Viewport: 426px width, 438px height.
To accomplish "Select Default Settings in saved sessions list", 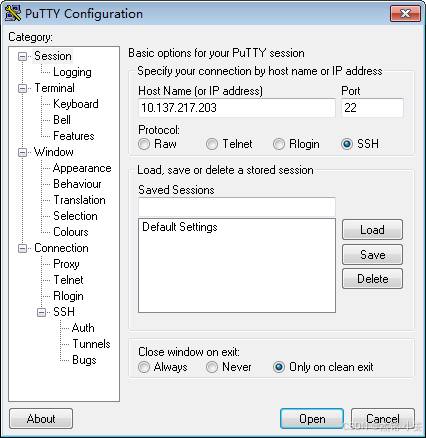I will point(180,227).
